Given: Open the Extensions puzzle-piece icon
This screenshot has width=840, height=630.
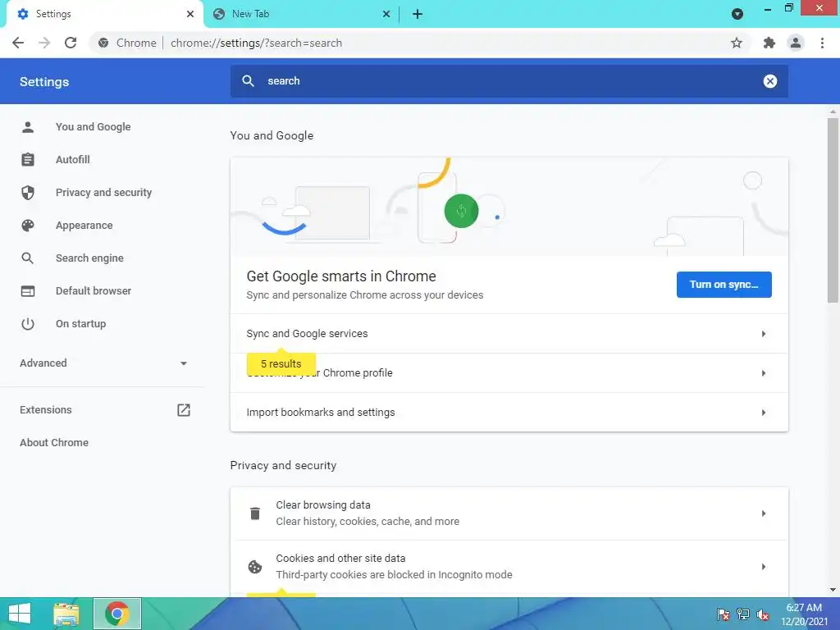Looking at the screenshot, I should 769,43.
